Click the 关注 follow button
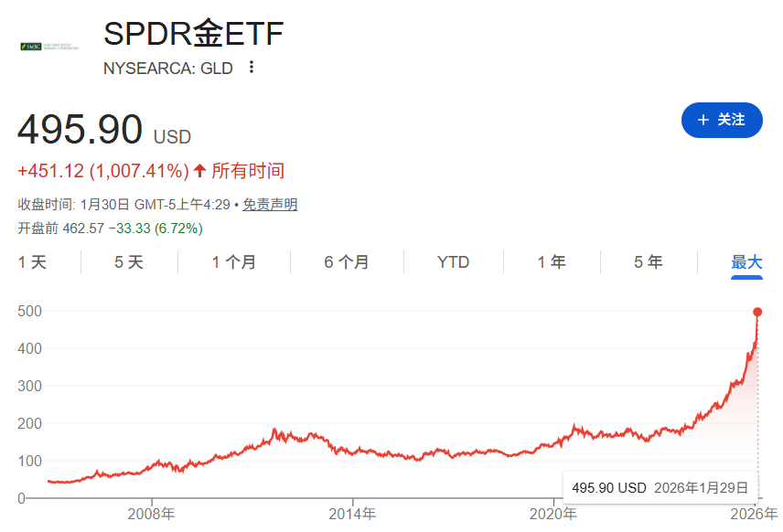 click(x=722, y=120)
